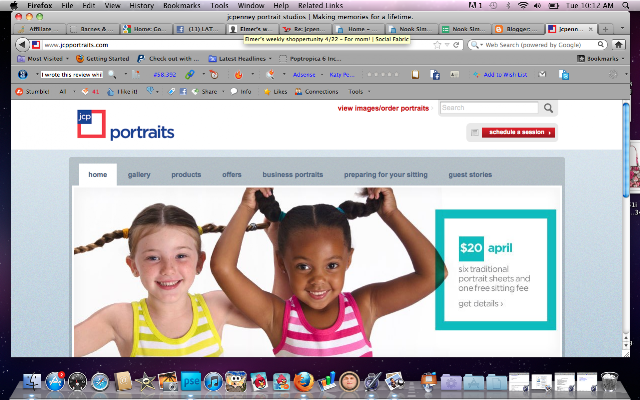Open Safari from the dock
Viewport: 640px width, 400px height.
coord(100,382)
